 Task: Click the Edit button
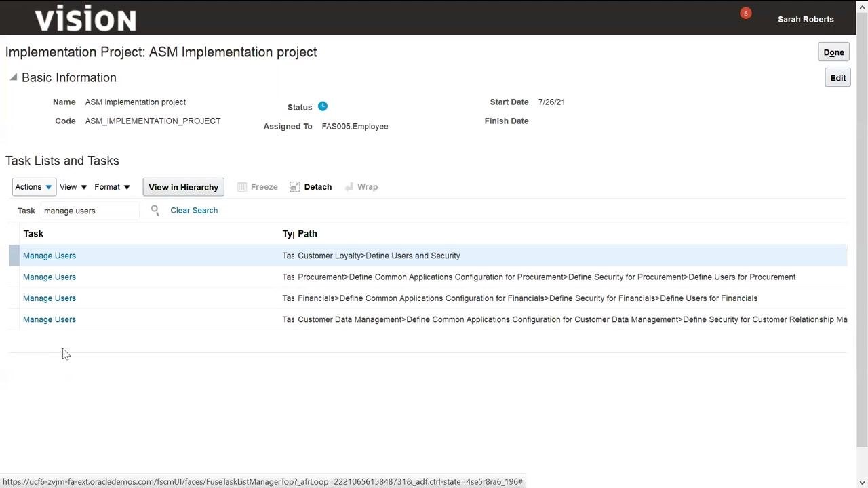(x=837, y=78)
